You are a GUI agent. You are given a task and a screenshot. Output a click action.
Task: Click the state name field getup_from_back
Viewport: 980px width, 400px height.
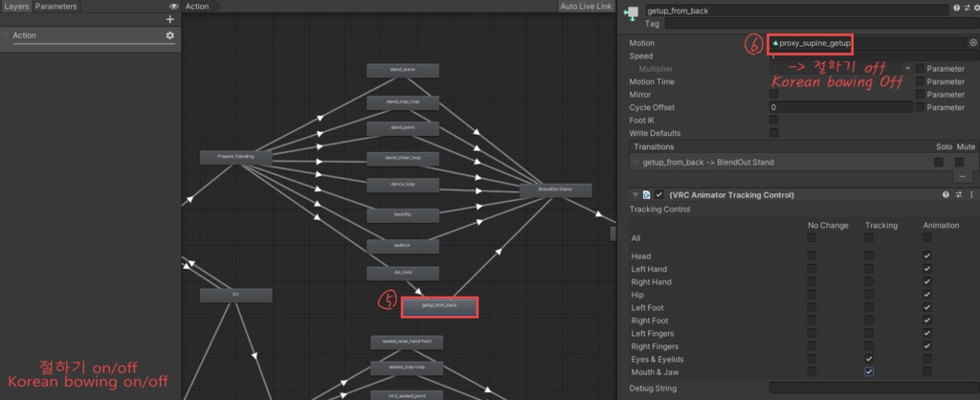pos(796,11)
